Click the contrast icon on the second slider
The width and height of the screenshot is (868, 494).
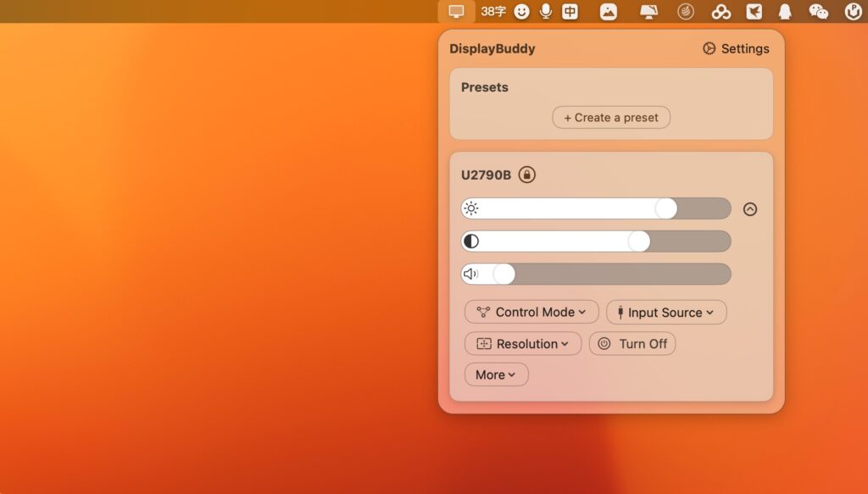tap(472, 241)
